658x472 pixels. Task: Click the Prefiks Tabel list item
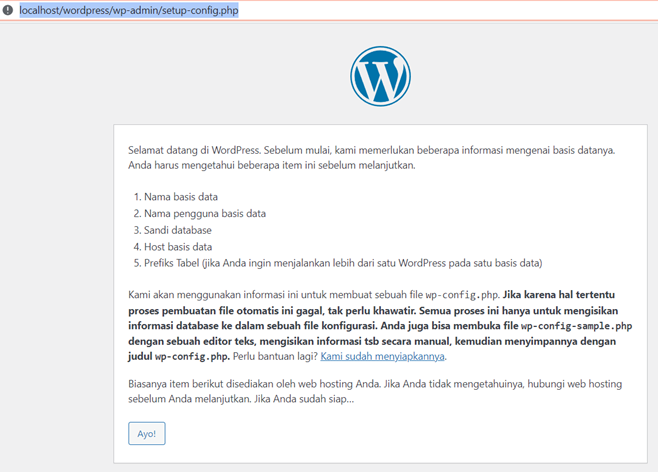tap(342, 263)
